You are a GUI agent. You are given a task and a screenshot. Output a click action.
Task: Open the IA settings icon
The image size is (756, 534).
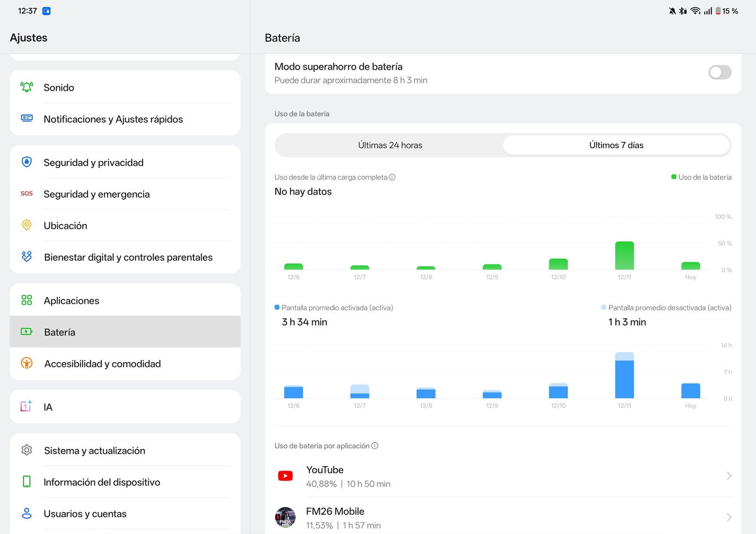26,407
